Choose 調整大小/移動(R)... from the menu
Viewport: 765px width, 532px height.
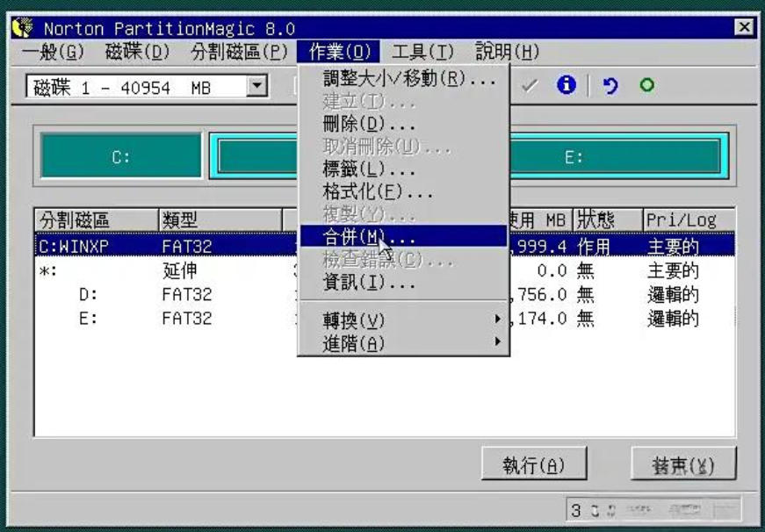click(403, 78)
